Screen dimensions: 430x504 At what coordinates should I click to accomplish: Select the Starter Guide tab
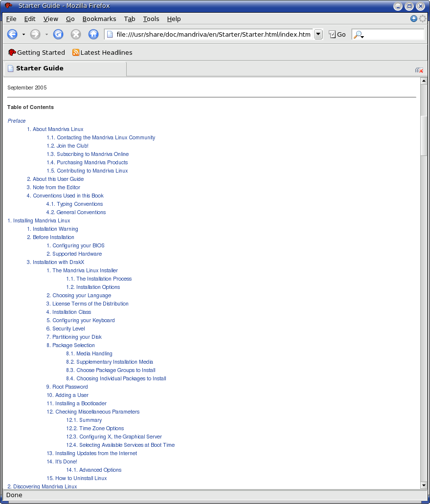(x=65, y=68)
